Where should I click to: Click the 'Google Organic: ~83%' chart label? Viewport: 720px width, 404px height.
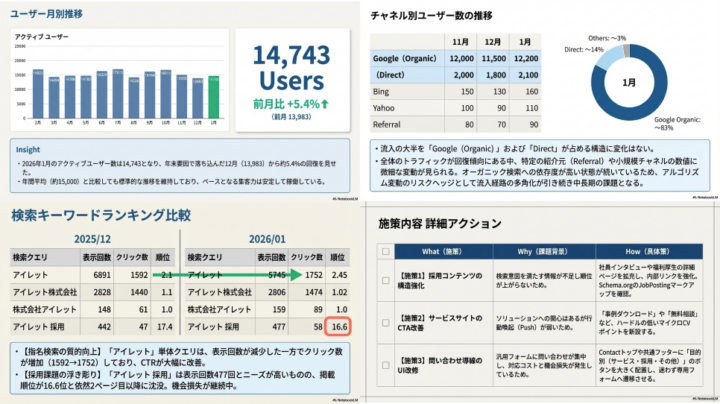click(677, 123)
